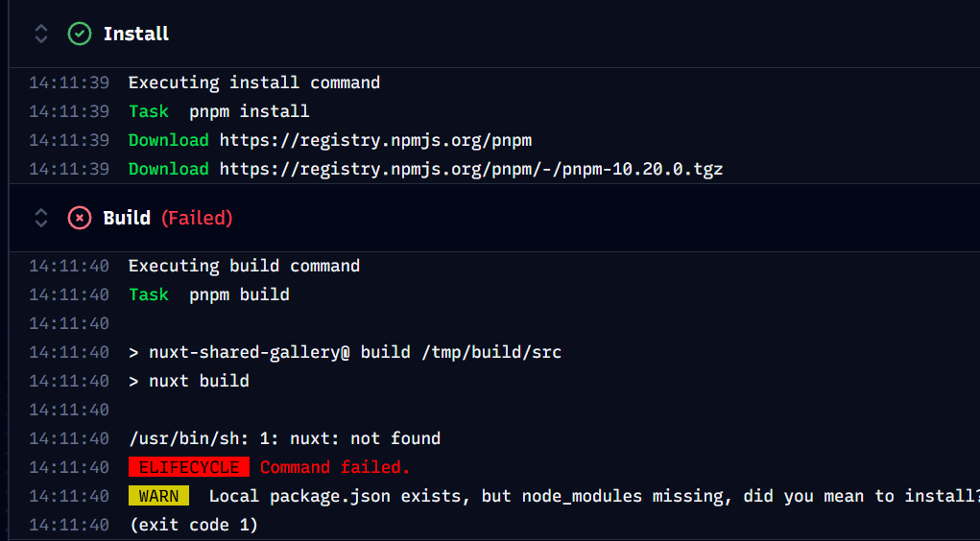
Task: Click the green Install success checkmark icon
Action: pyautogui.click(x=79, y=34)
